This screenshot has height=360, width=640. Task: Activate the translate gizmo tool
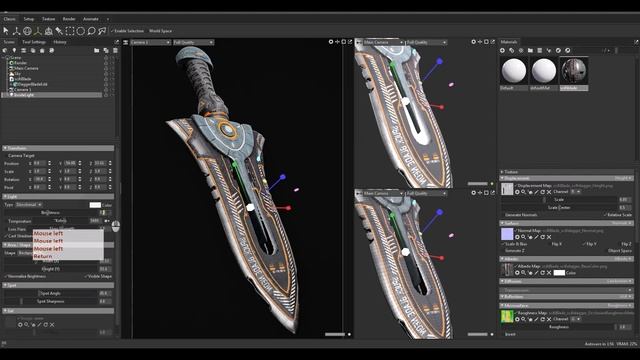point(16,31)
